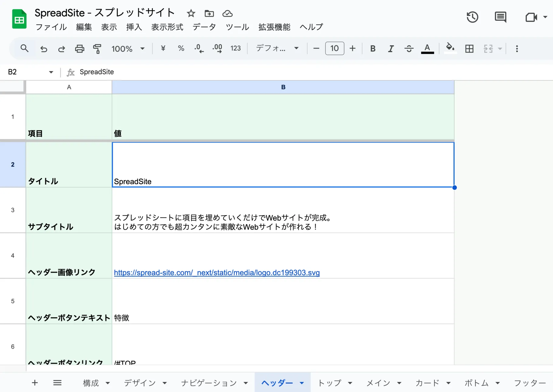Star this SpreadSite document
The width and height of the screenshot is (553, 392).
(191, 13)
